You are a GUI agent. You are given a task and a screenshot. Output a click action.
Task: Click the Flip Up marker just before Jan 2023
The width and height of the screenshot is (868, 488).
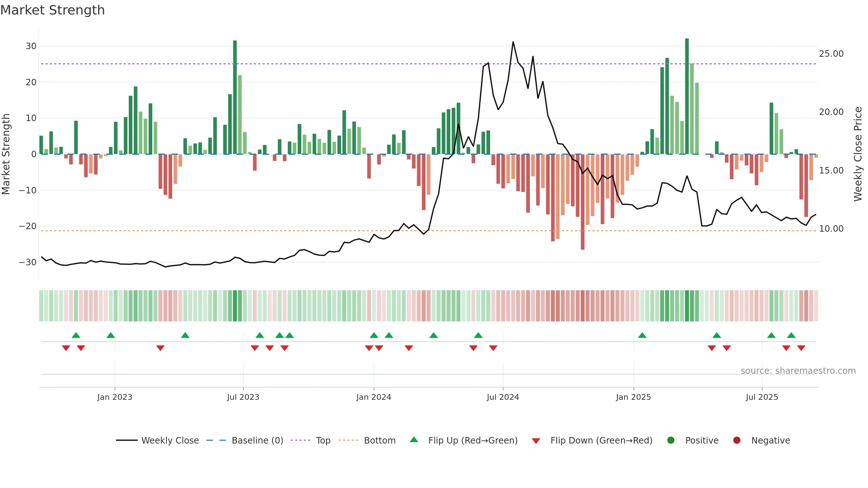(111, 335)
